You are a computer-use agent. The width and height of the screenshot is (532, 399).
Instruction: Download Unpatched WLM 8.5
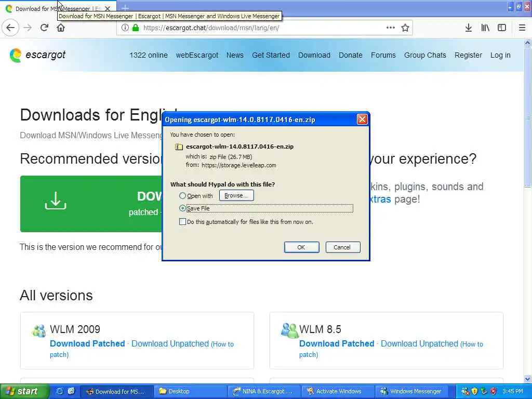[419, 343]
